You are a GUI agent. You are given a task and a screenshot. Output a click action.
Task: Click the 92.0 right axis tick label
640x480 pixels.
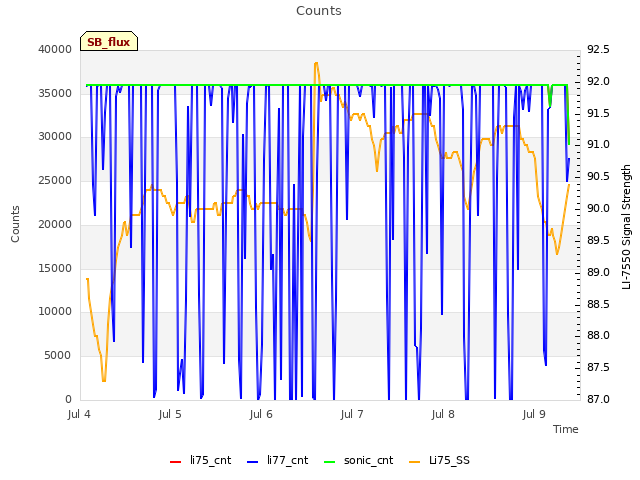(x=598, y=82)
